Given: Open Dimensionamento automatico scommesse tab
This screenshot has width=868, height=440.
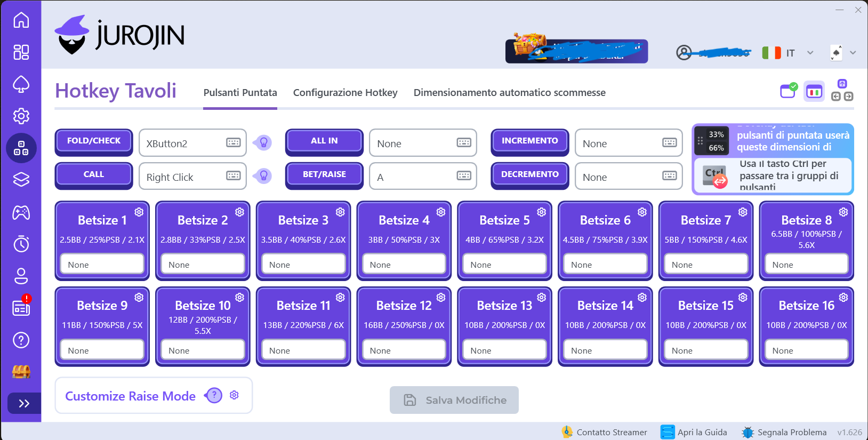Looking at the screenshot, I should click(509, 93).
